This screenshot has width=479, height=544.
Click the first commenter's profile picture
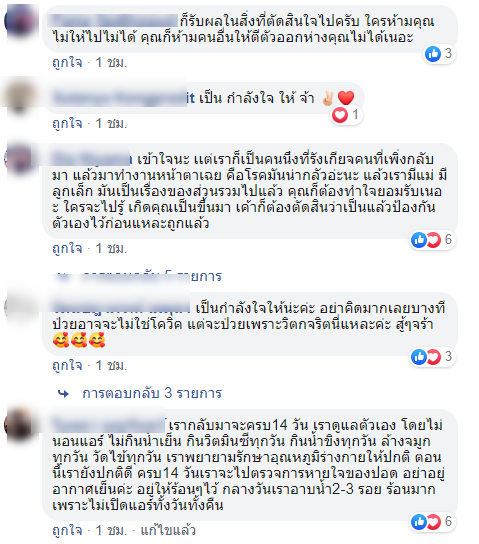(x=19, y=21)
